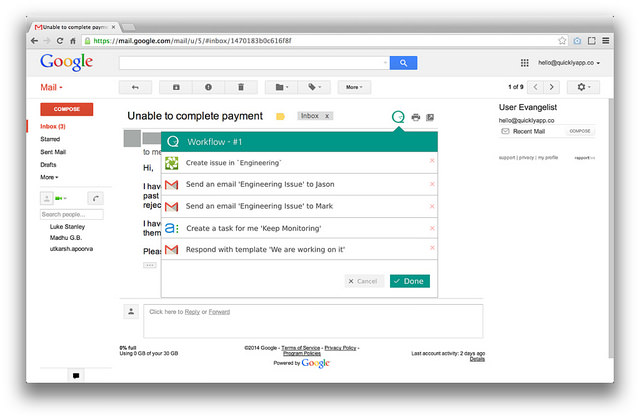This screenshot has width=640, height=419.
Task: Open the Terms of Service link
Action: click(300, 348)
